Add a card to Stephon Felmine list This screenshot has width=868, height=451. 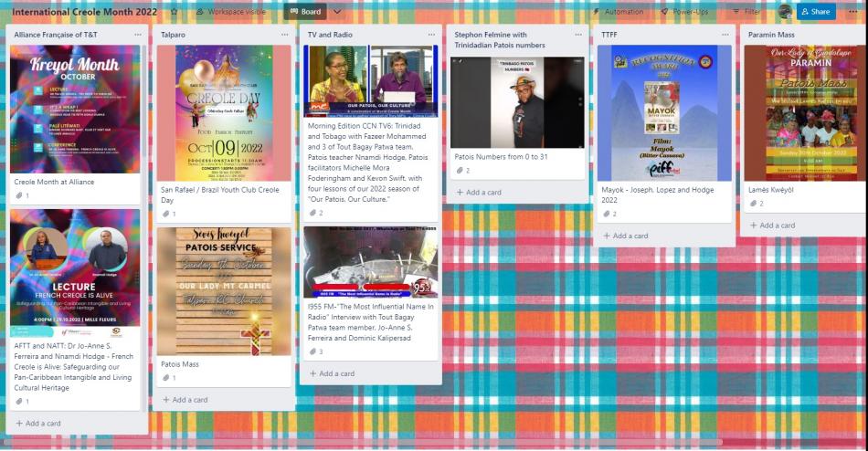[x=479, y=192]
